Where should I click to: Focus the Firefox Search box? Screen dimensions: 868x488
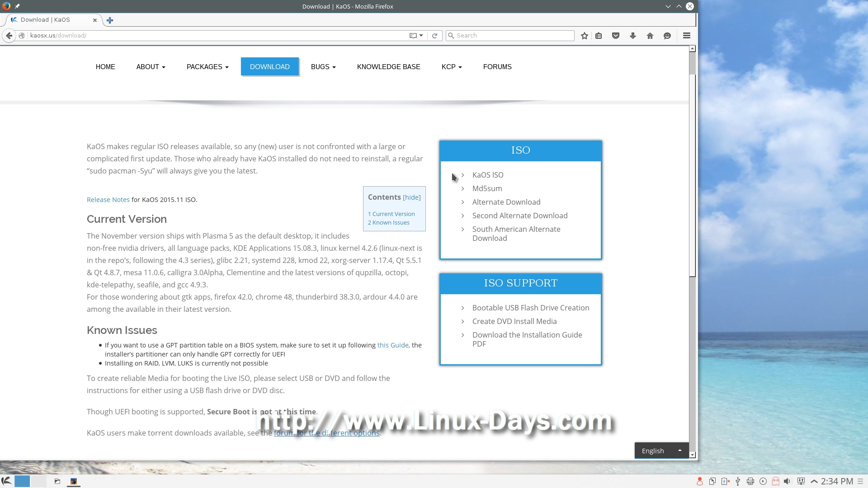510,36
